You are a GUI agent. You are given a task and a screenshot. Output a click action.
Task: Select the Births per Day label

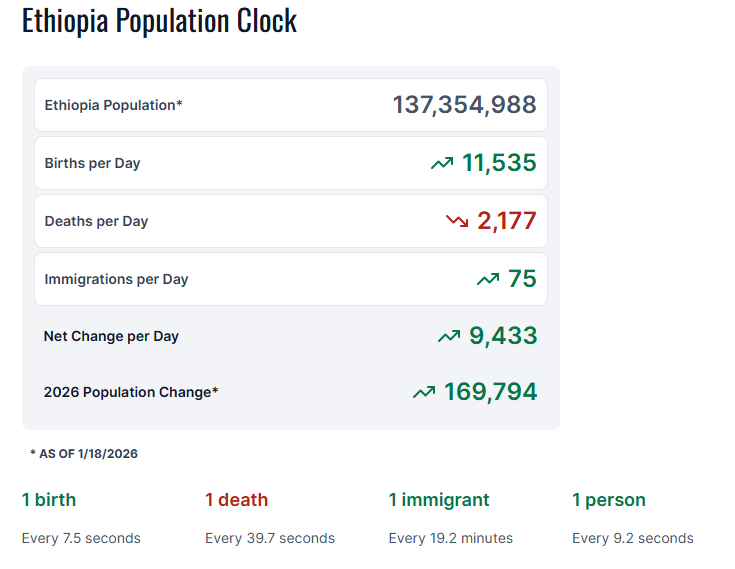click(92, 163)
